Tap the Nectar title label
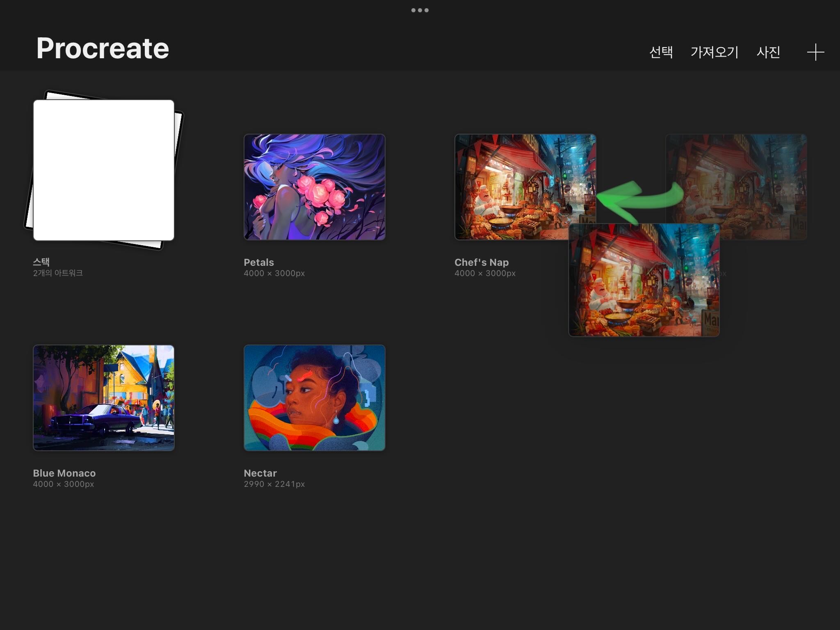840x630 pixels. (260, 473)
